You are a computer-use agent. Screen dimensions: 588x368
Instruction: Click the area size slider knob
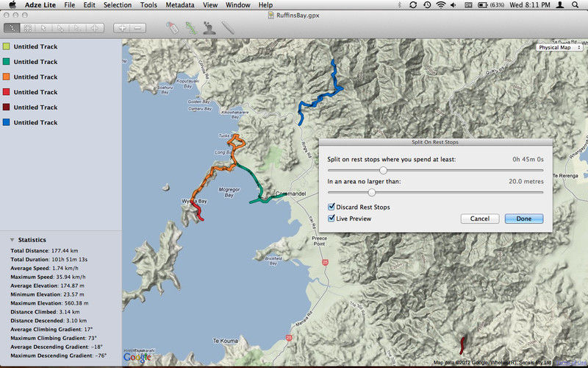[x=372, y=193]
